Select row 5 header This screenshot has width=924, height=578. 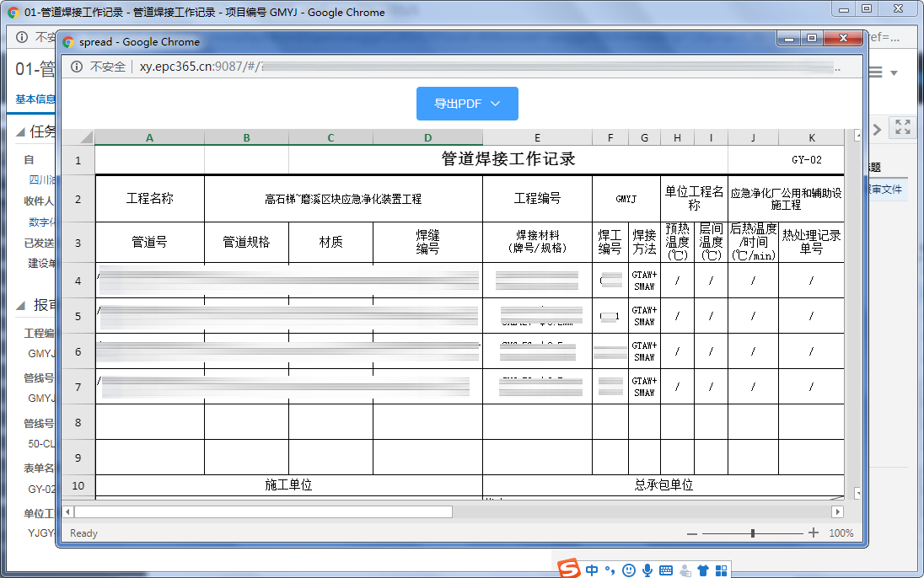tap(78, 317)
